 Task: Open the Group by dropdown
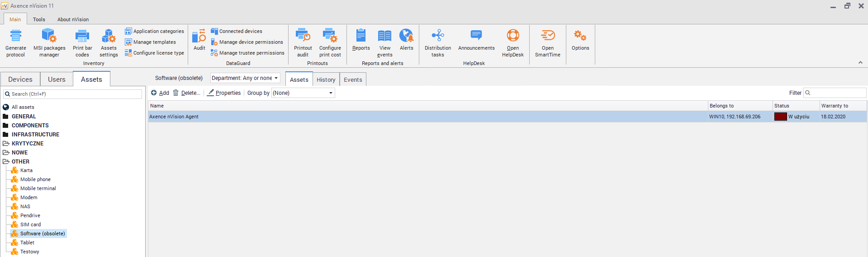click(303, 93)
